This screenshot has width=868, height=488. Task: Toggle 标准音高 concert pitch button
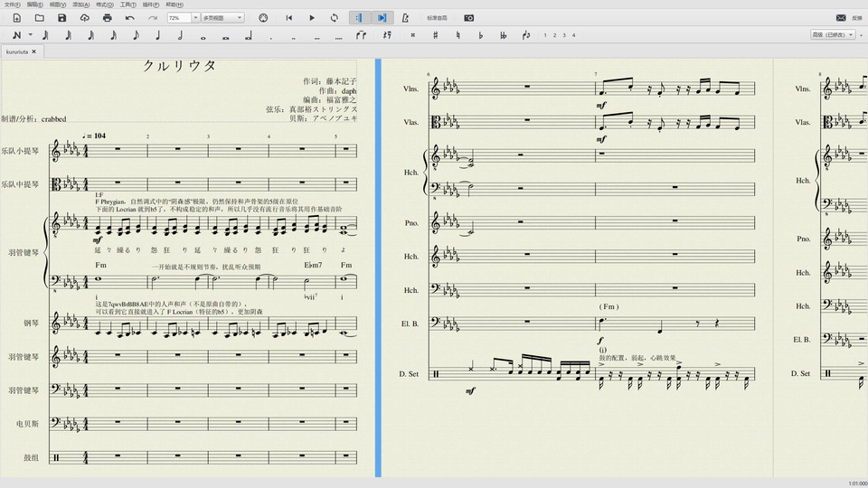click(x=437, y=18)
